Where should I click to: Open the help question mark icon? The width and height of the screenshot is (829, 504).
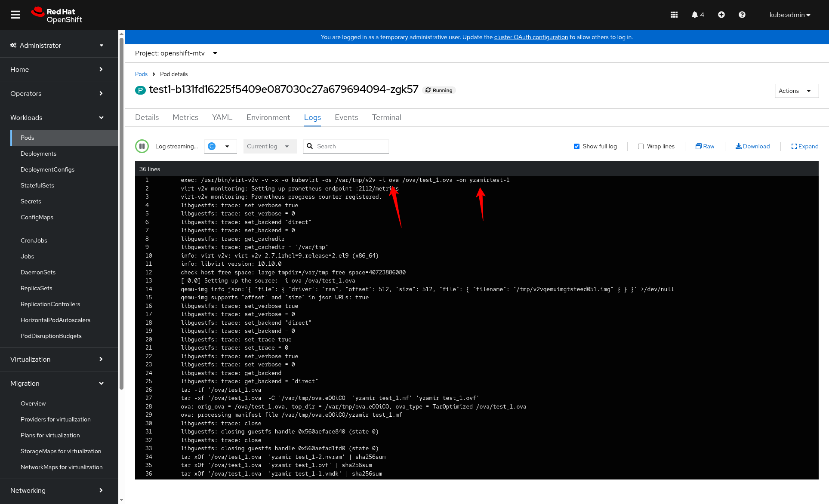tap(742, 15)
